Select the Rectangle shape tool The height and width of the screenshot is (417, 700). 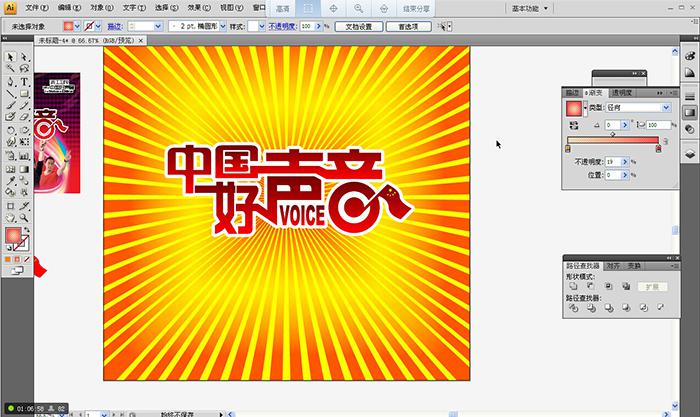click(24, 94)
